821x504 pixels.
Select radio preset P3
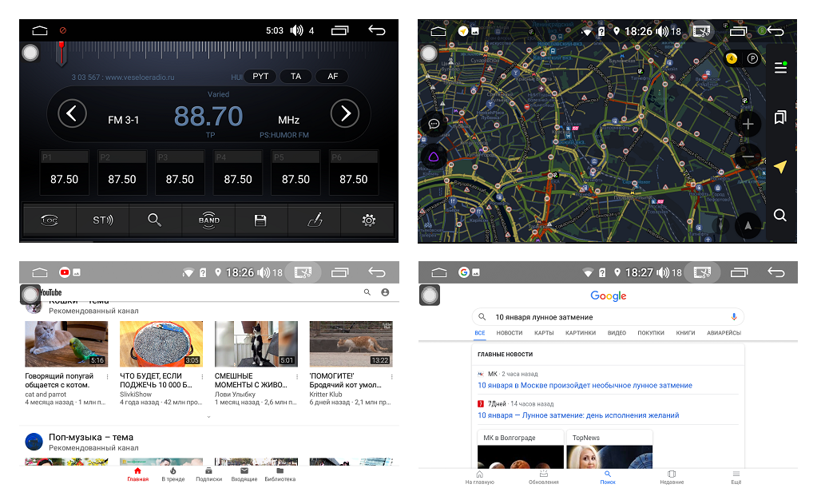(x=180, y=173)
